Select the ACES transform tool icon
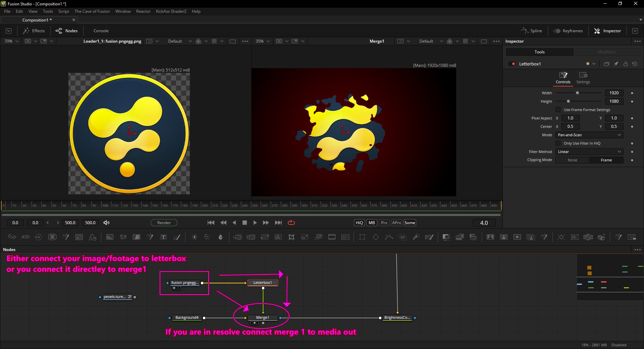The image size is (644, 349). (x=25, y=237)
